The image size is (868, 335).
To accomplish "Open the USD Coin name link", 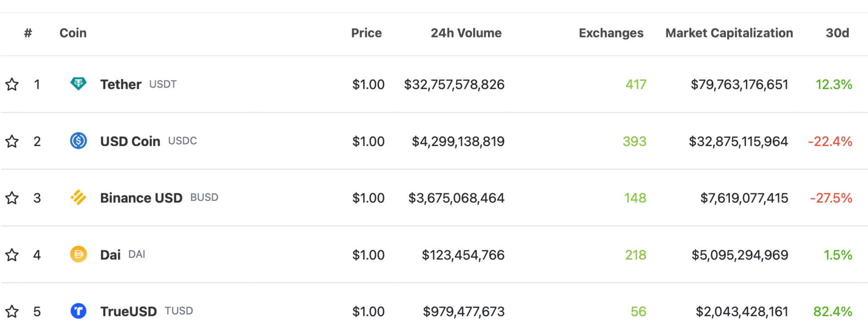I will (130, 141).
